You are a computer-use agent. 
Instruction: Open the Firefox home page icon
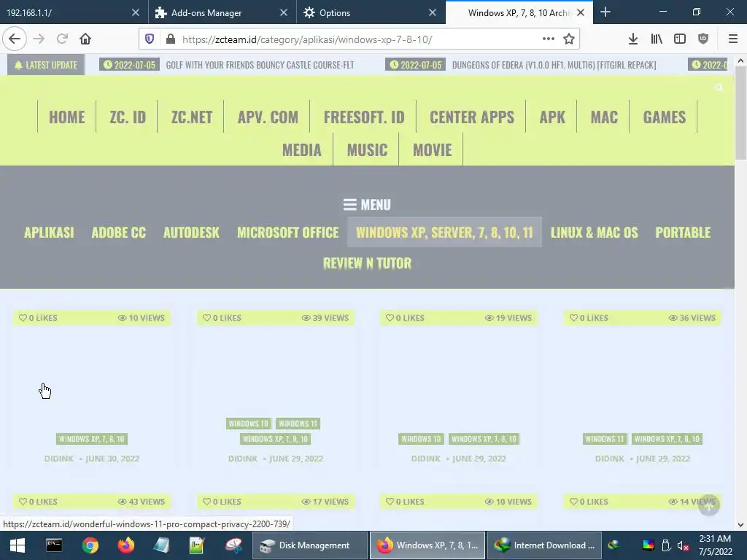pyautogui.click(x=85, y=39)
